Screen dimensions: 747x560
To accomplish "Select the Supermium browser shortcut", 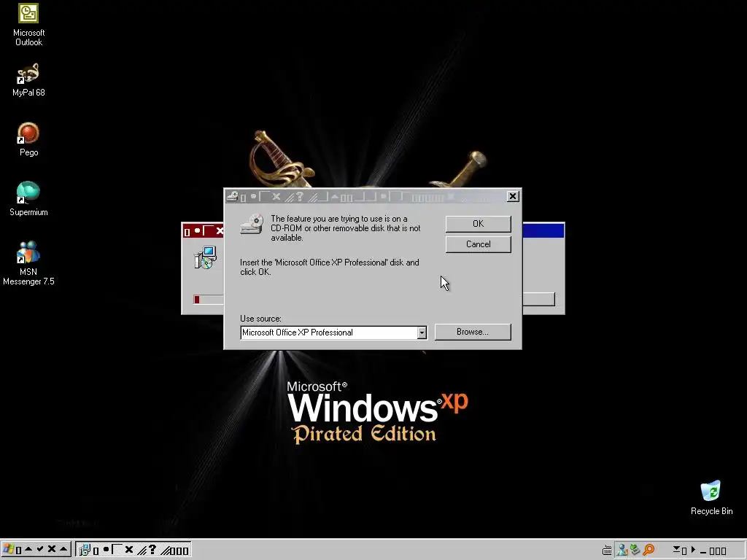I will point(28,199).
